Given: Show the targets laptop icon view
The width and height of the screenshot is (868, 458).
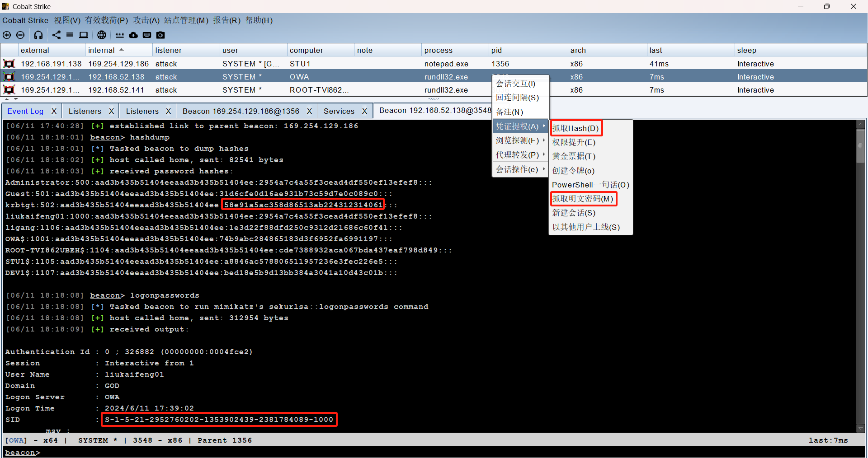Looking at the screenshot, I should (x=84, y=35).
